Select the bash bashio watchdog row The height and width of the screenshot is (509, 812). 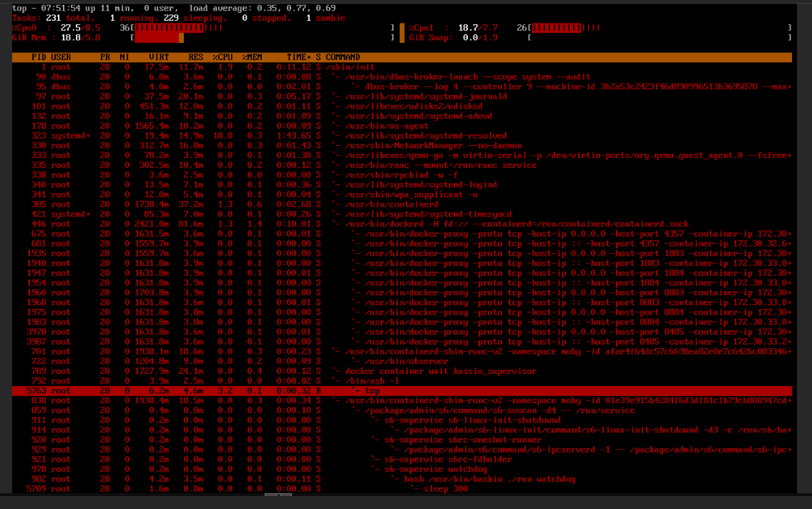[x=402, y=480]
